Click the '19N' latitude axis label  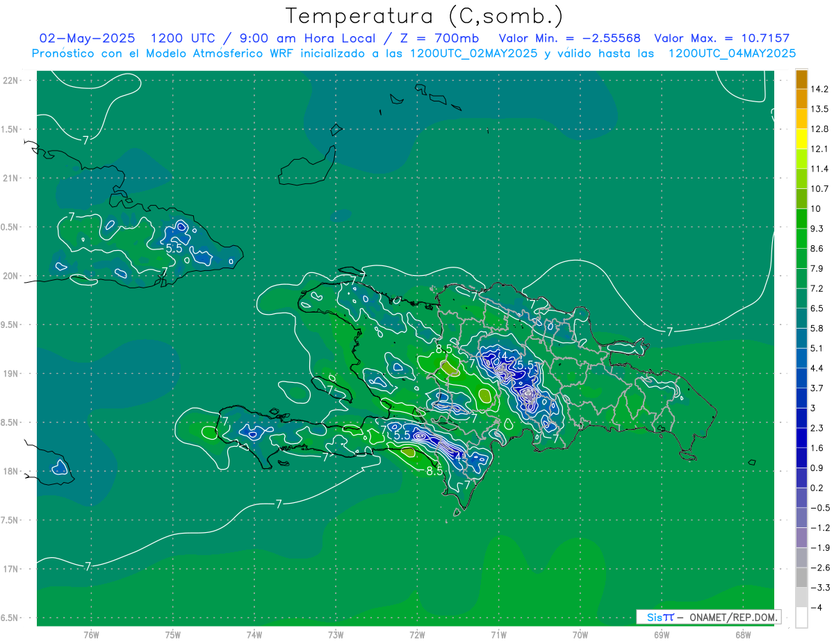pyautogui.click(x=10, y=373)
